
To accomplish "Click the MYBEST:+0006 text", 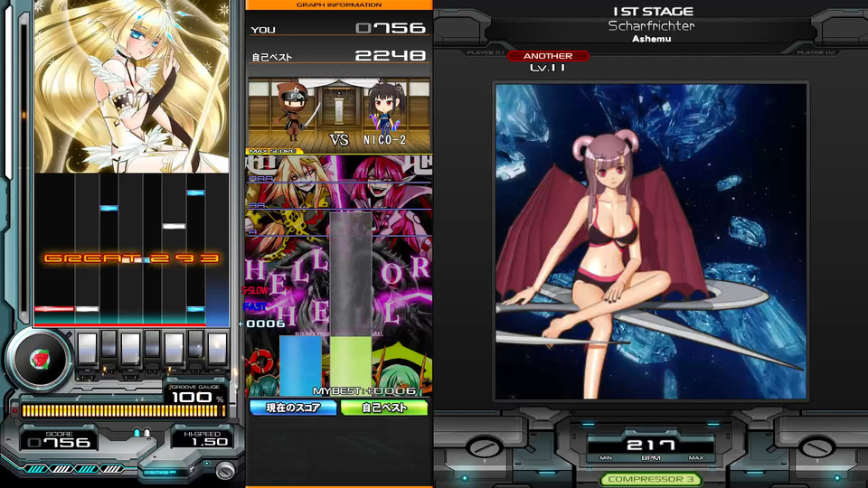I will (364, 391).
